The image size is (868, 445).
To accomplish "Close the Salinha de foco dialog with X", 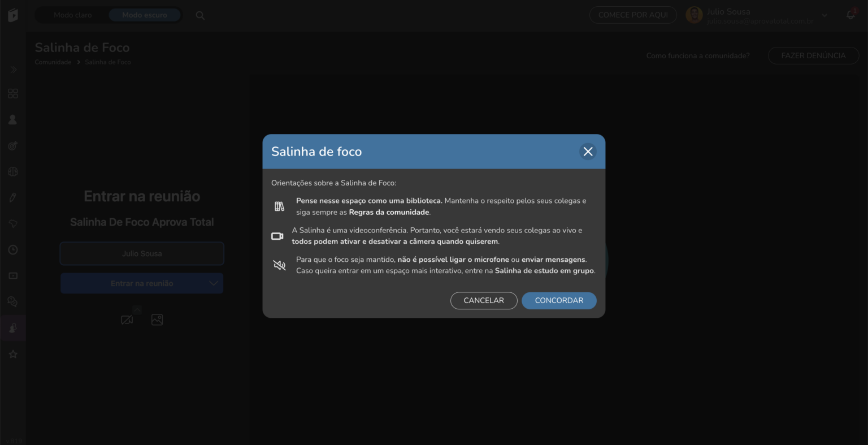I will (x=588, y=152).
